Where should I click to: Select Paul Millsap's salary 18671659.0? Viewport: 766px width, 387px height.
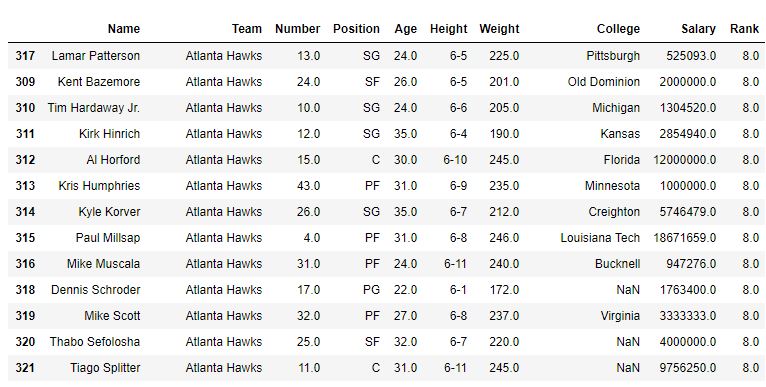(684, 237)
